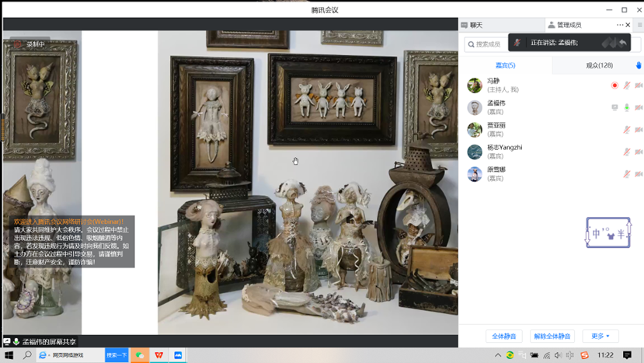Click the 全体静音 mute all button
Viewport: 644px width, 363px height.
[x=504, y=336]
